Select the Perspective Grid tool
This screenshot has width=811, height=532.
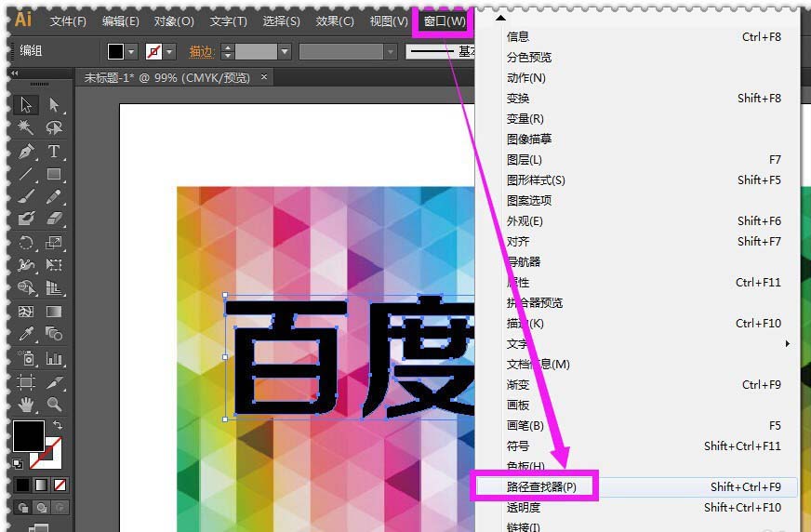(54, 287)
